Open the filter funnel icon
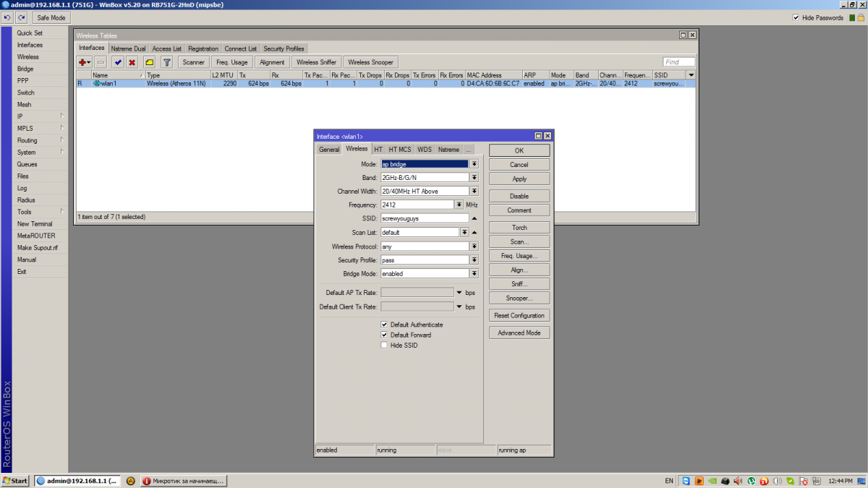Viewport: 868px width, 488px height. (x=166, y=62)
